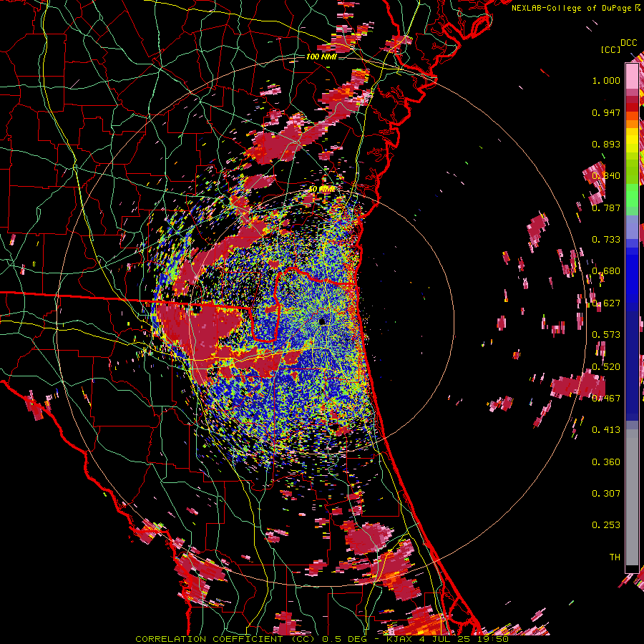Click the 100 NMI range ring label
Image resolution: width=644 pixels, height=644 pixels.
(321, 57)
